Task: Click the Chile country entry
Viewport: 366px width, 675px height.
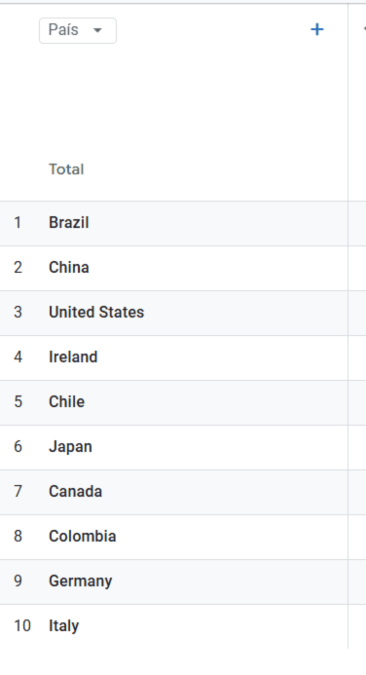Action: (x=67, y=402)
